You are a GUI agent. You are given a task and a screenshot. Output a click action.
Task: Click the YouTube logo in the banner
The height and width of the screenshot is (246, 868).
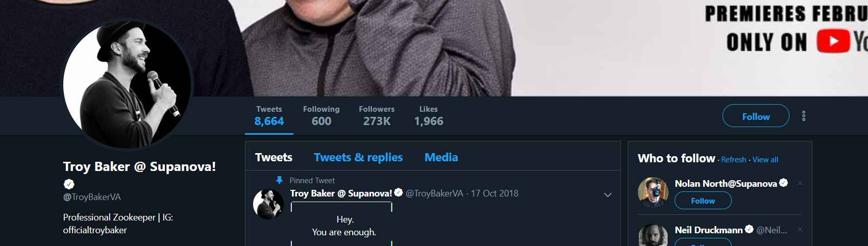[x=833, y=41]
